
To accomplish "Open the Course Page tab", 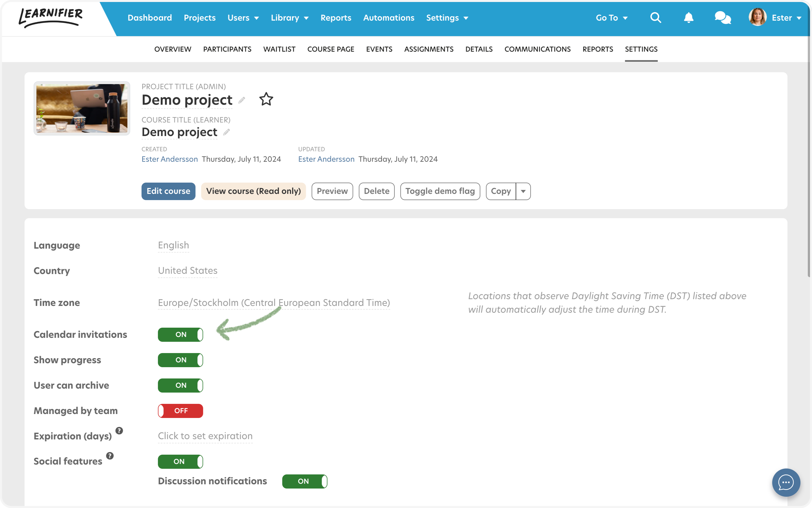I will (330, 49).
